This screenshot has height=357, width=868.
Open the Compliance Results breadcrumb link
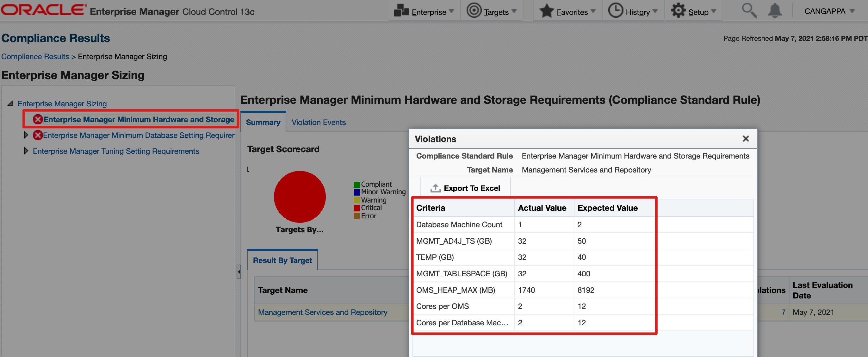pyautogui.click(x=35, y=57)
